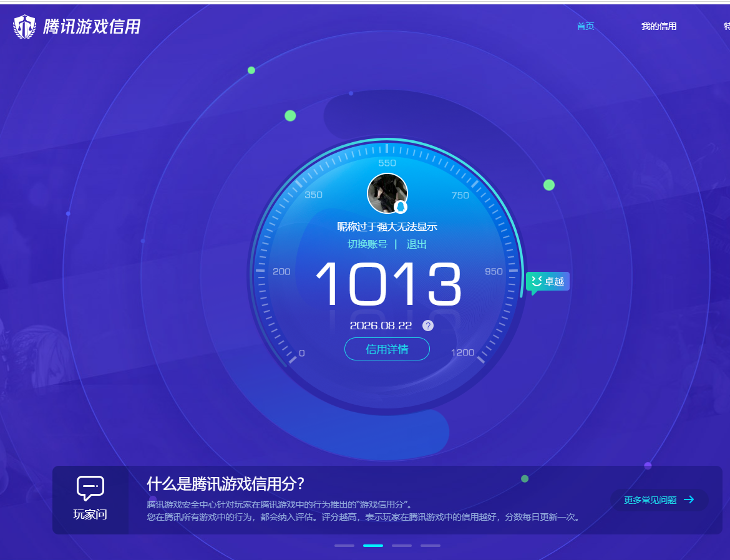Click the 退出 logout link

[x=416, y=244]
